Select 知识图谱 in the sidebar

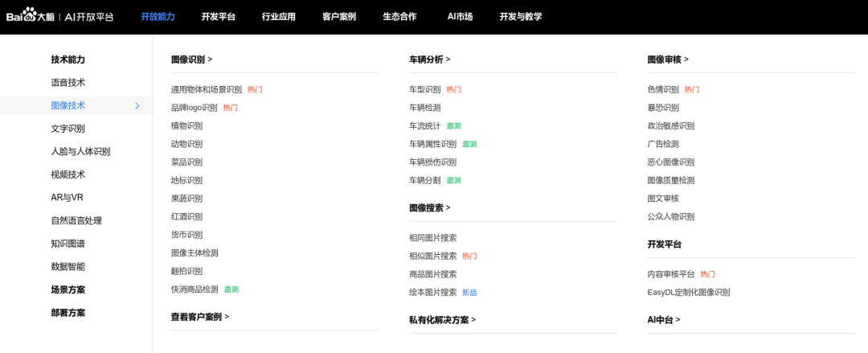68,244
